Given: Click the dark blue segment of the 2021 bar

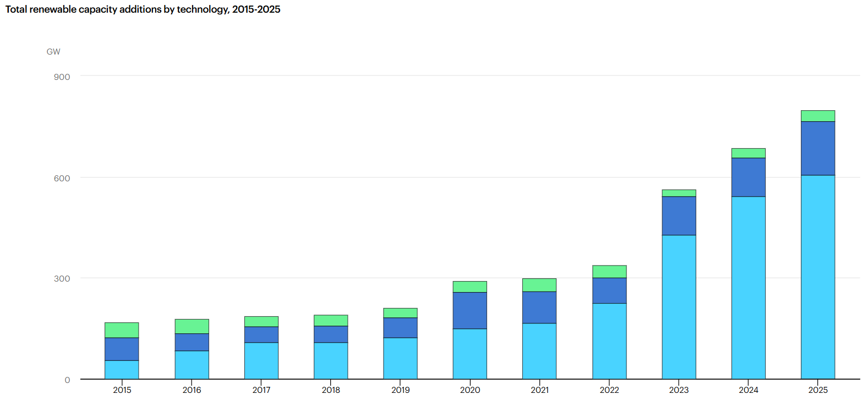Looking at the screenshot, I should 539,307.
